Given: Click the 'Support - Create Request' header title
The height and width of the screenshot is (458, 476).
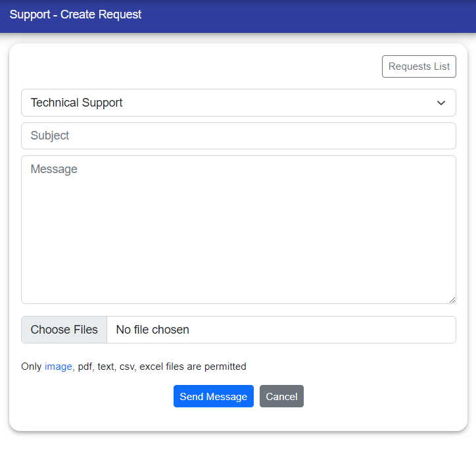Looking at the screenshot, I should pos(76,14).
